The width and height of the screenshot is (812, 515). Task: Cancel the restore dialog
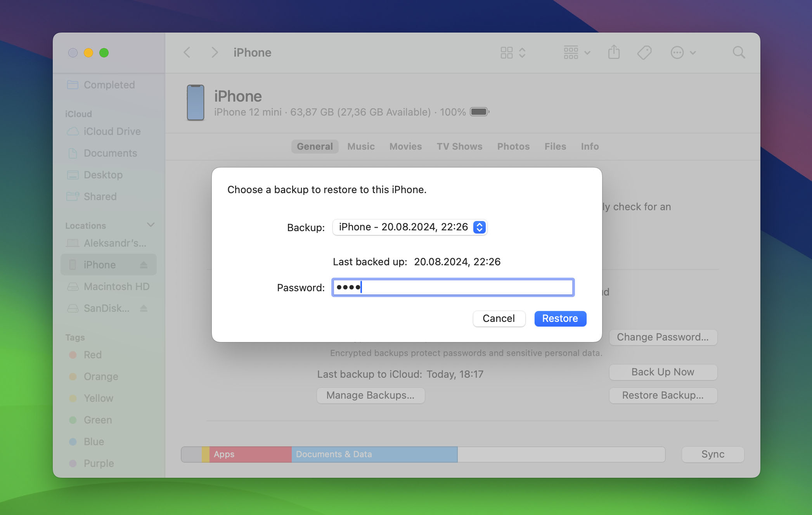pyautogui.click(x=499, y=318)
